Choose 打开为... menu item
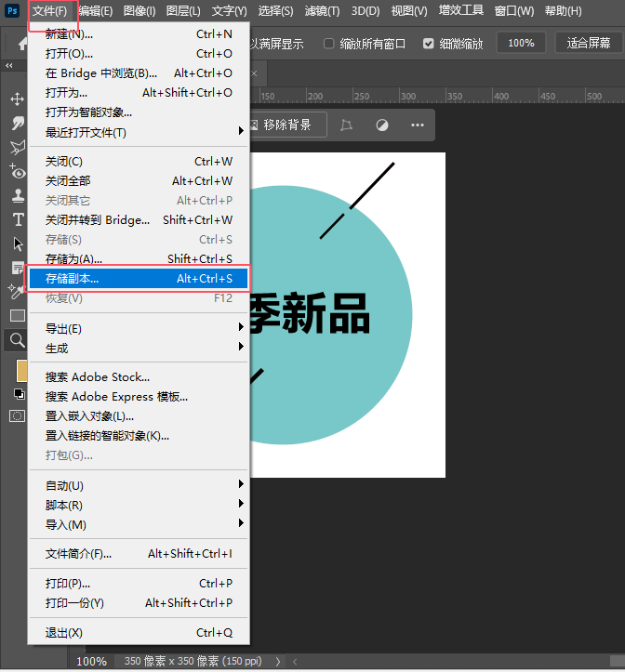This screenshot has width=625, height=672. pyautogui.click(x=139, y=93)
